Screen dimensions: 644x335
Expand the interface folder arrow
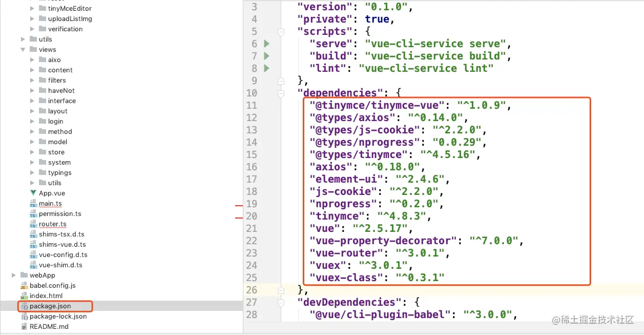click(32, 101)
